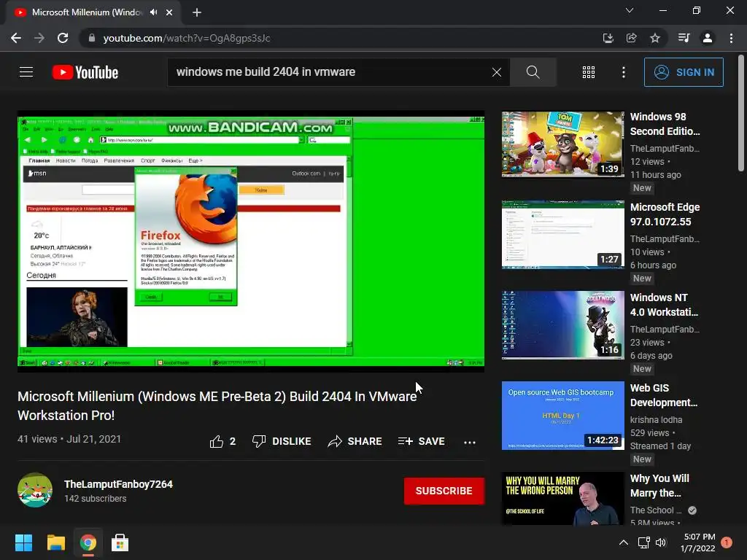This screenshot has height=560, width=747.
Task: Open the notification center badge
Action: (727, 542)
